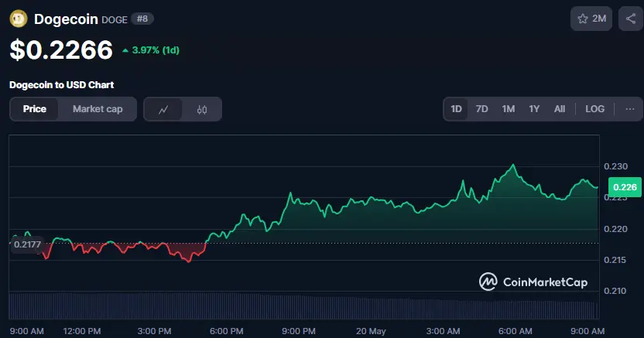Click the #8 rank badge

click(x=142, y=19)
